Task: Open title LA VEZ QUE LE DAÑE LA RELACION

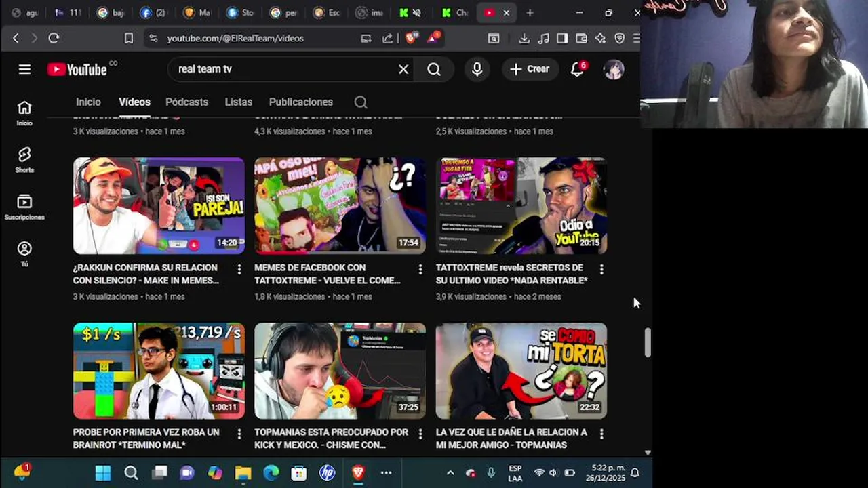Action: [512, 439]
